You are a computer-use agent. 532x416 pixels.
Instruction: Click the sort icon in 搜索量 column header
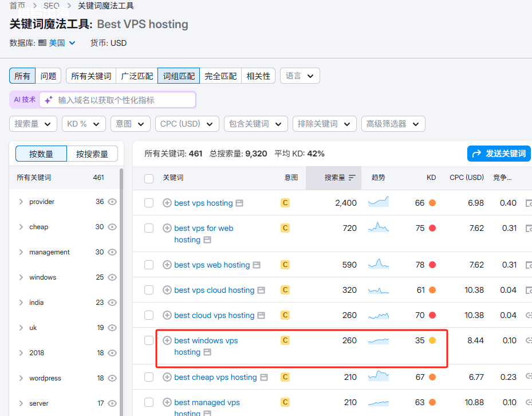[352, 178]
